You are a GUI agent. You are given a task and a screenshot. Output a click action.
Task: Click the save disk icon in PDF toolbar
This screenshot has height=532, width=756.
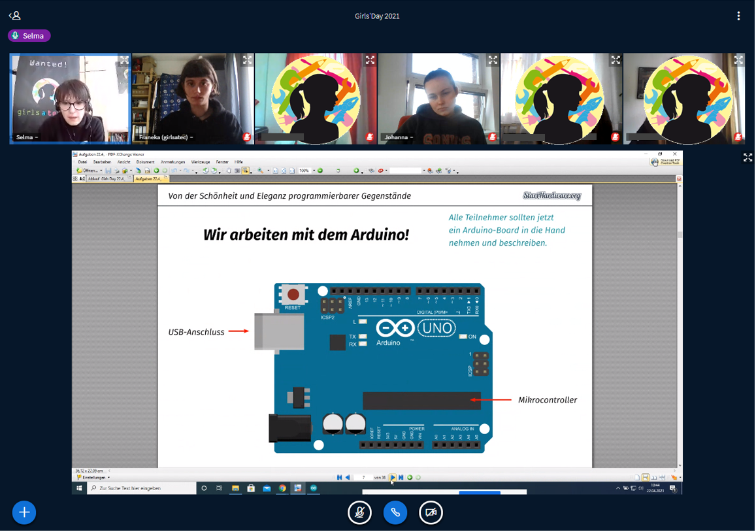(108, 171)
